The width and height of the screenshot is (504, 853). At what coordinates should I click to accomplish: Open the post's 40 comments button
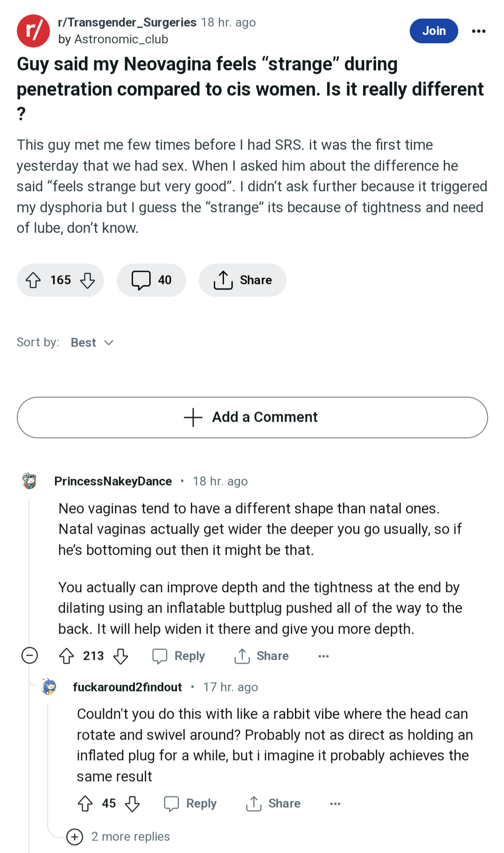(151, 280)
